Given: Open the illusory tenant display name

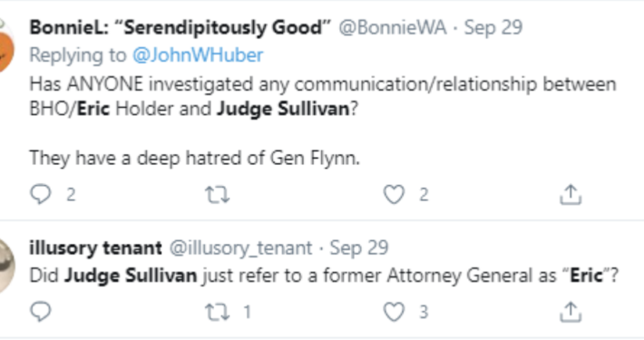Looking at the screenshot, I should [96, 248].
